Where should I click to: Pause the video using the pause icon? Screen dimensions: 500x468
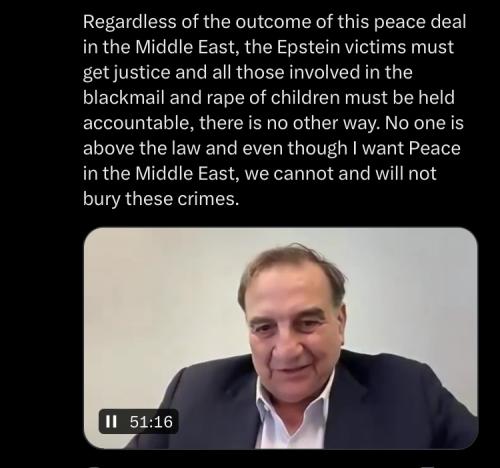111,422
